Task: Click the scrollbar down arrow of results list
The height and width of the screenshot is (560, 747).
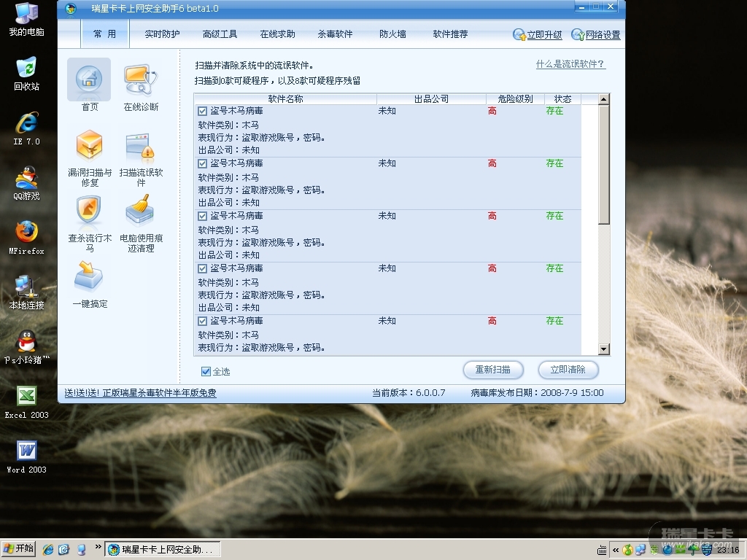Action: click(x=603, y=349)
